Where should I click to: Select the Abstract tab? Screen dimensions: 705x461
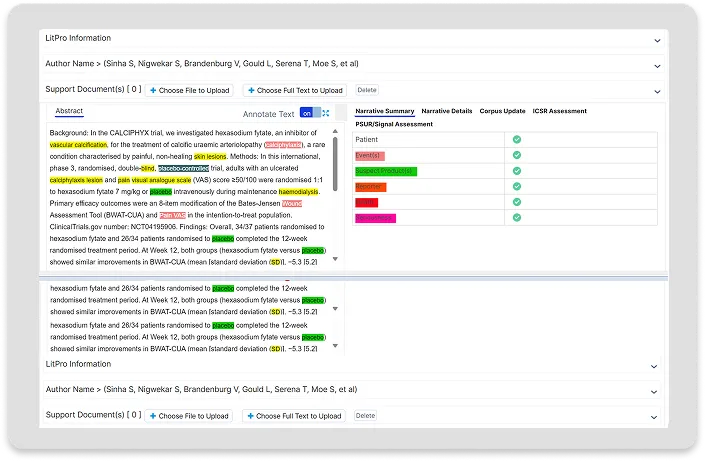(69, 111)
